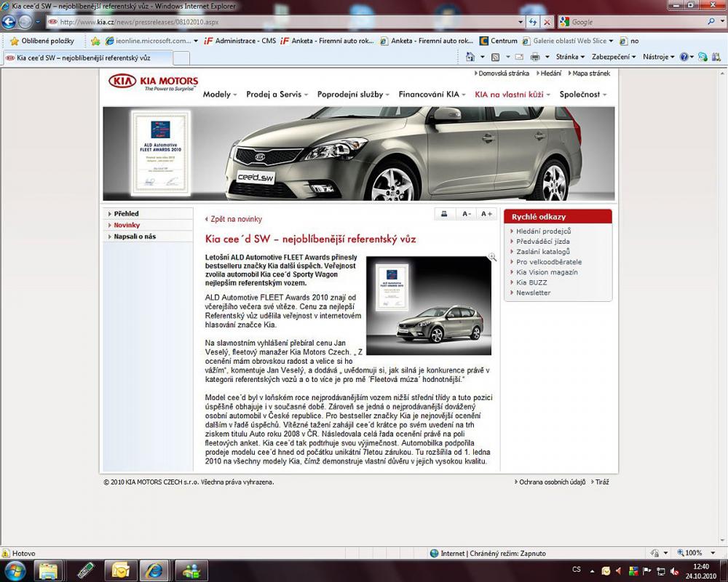Expand ieonline.microsoft.com favorites dropdown
Image resolution: width=728 pixels, height=582 pixels.
[x=195, y=41]
